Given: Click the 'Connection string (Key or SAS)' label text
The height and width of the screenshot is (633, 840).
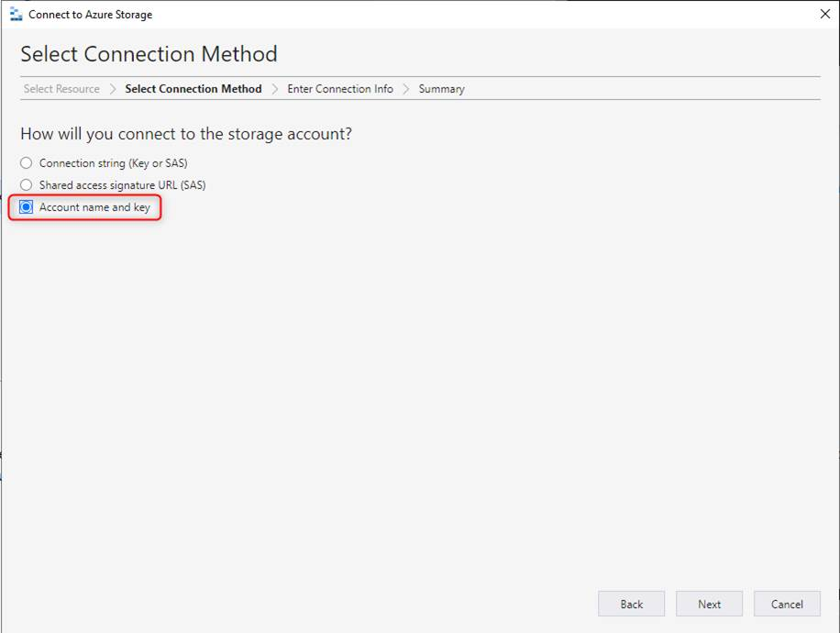Looking at the screenshot, I should point(113,163).
